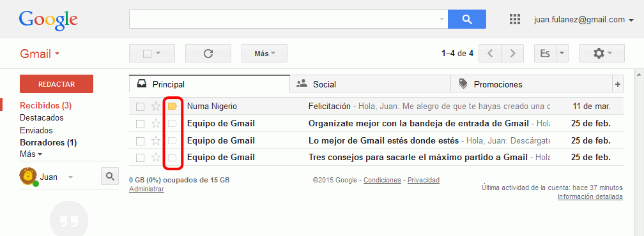Click Juan's lion avatar picture
The width and height of the screenshot is (644, 236).
pyautogui.click(x=28, y=177)
